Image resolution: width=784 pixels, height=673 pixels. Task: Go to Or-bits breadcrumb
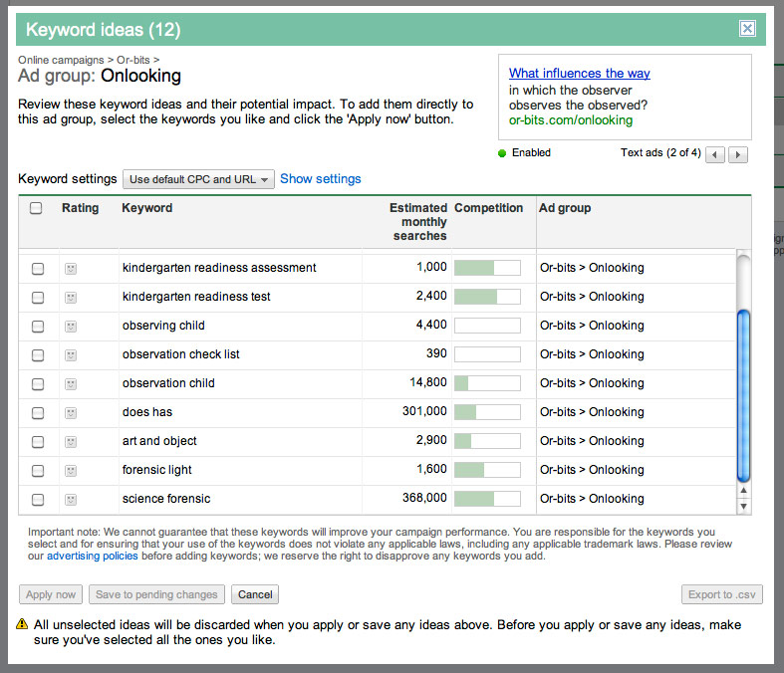(133, 60)
